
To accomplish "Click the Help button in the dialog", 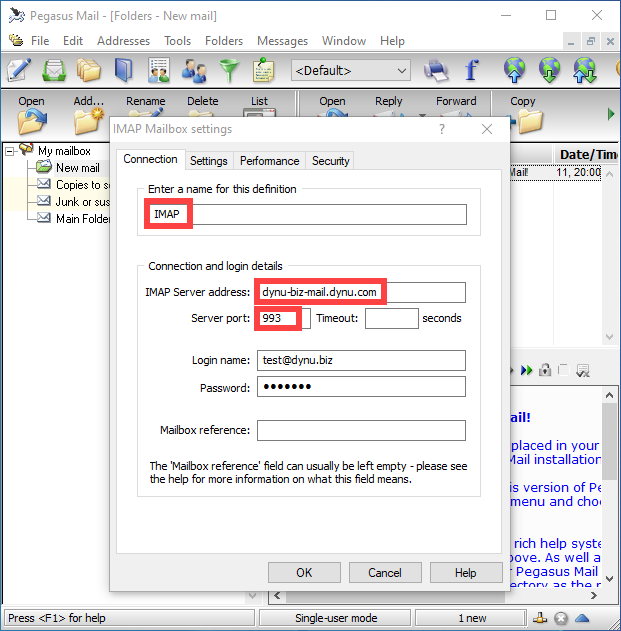I will coord(466,572).
